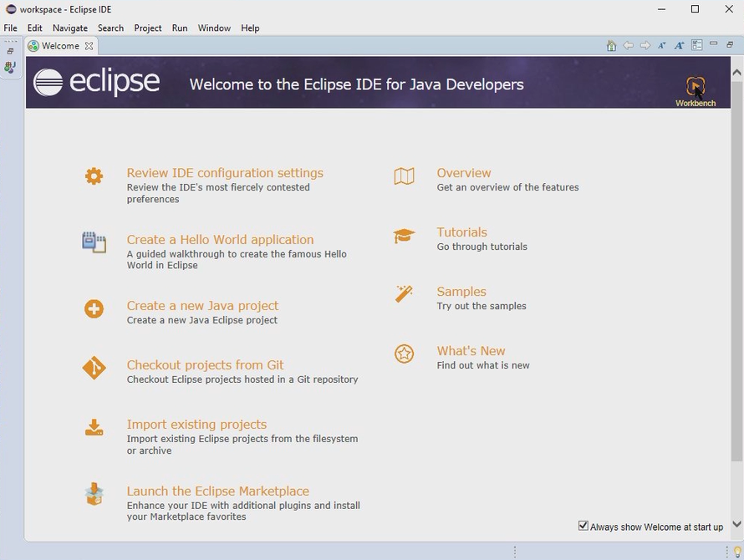Viewport: 744px width, 560px height.
Task: Click the Eclipse logo in the banner
Action: coord(96,82)
